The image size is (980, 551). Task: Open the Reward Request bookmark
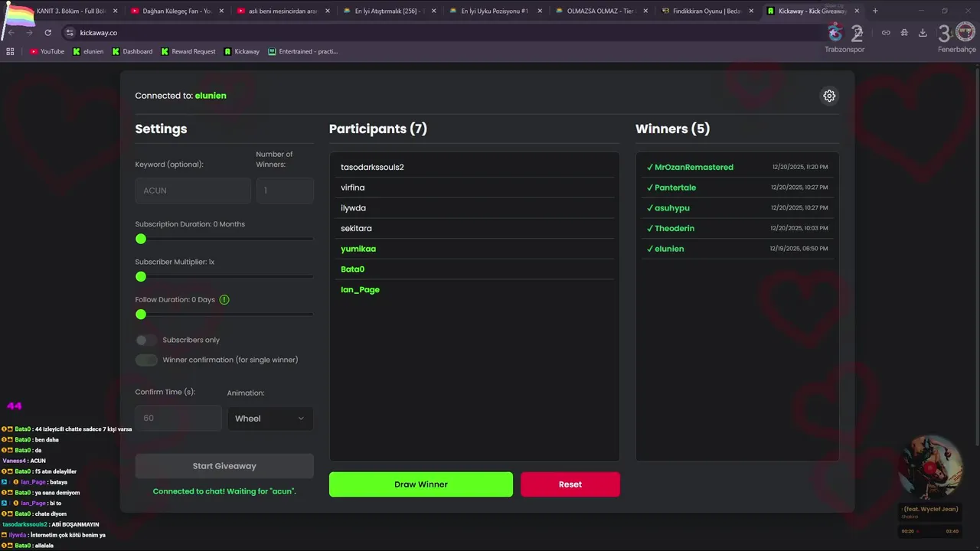point(188,51)
